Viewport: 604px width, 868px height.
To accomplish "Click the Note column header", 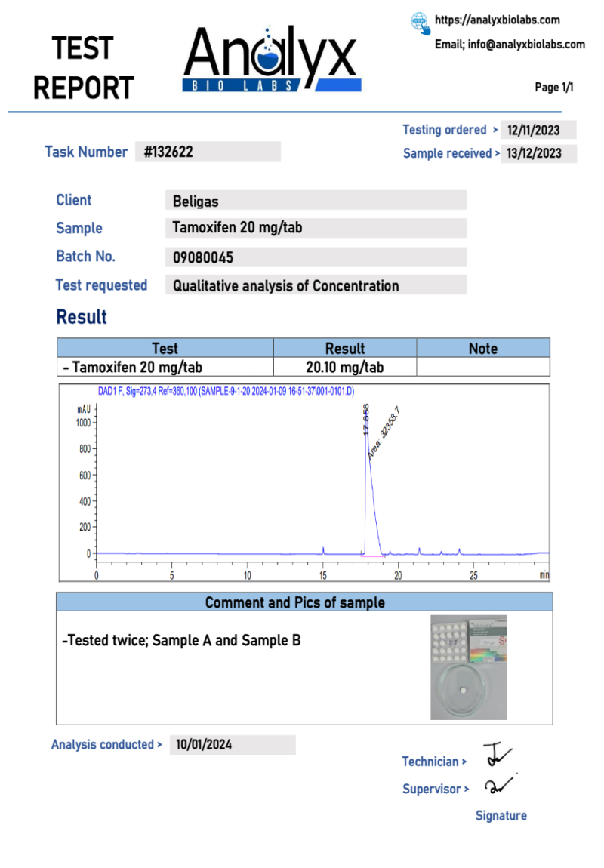I will coord(482,349).
